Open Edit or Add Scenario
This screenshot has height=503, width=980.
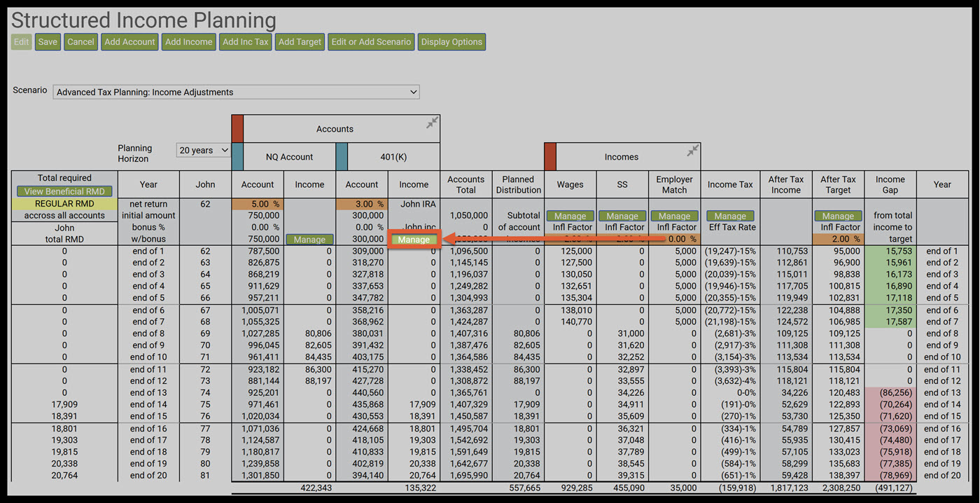[371, 42]
